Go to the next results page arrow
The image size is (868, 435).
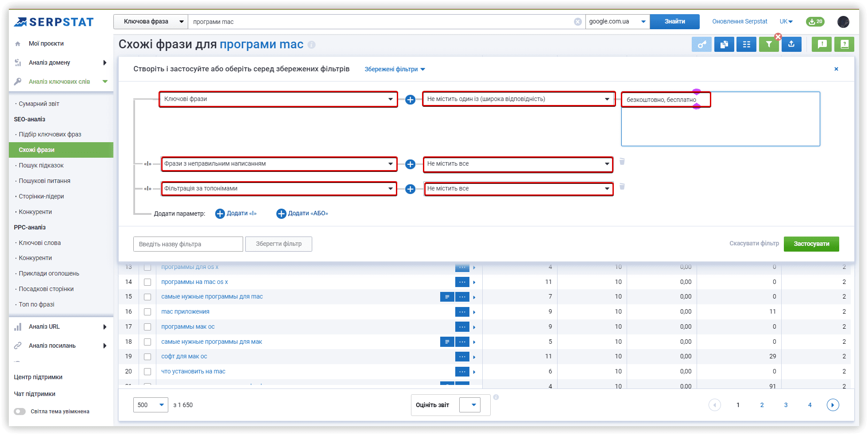(x=833, y=405)
